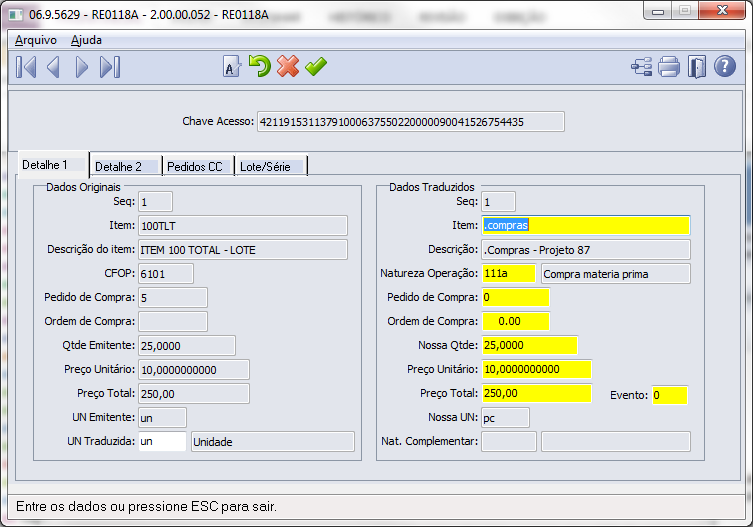Go to the next record
Viewport: 753px width, 527px height.
click(82, 67)
